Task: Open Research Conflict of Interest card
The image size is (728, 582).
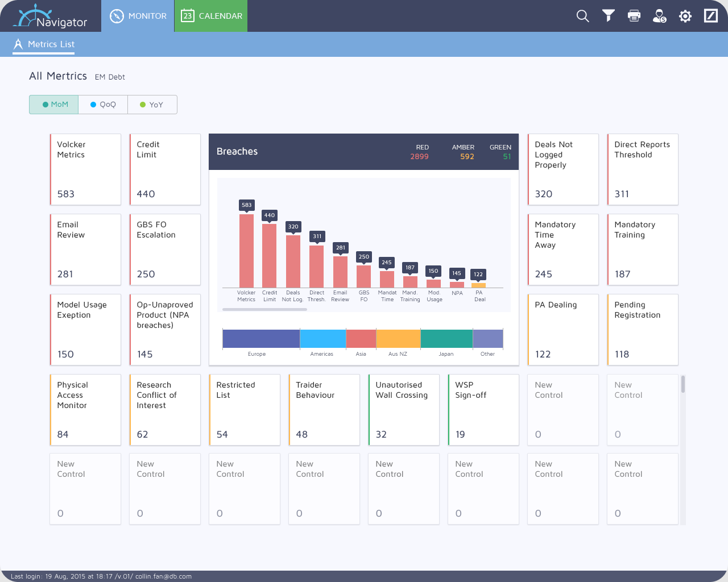Action: pos(165,410)
